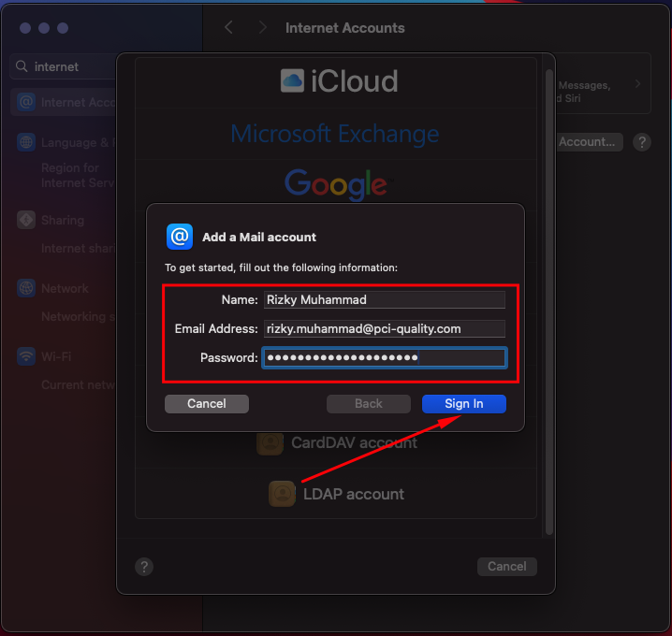The width and height of the screenshot is (672, 636).
Task: Click the 'Networking' search result under Network
Action: pyautogui.click(x=78, y=316)
